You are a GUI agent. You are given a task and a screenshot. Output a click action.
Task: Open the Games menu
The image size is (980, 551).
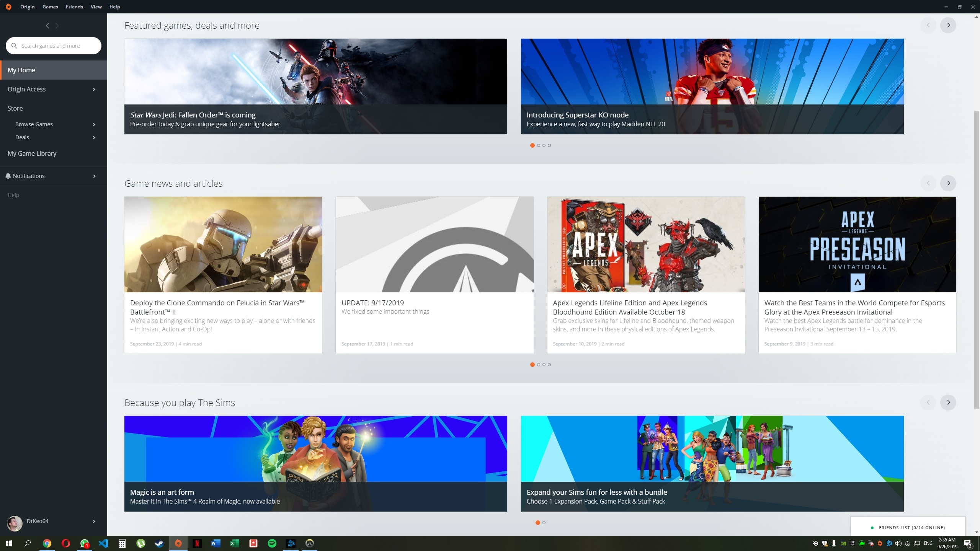pyautogui.click(x=50, y=7)
